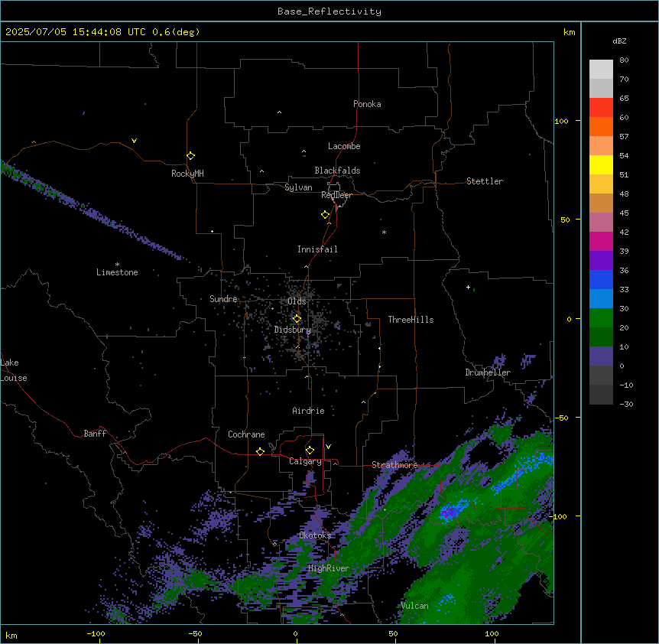Click the Okotoks label
This screenshot has height=644, width=659.
click(x=315, y=535)
